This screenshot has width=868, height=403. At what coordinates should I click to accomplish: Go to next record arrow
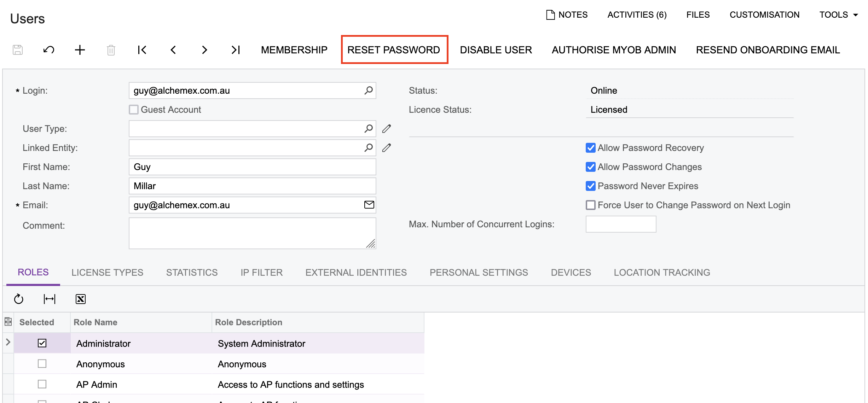click(204, 50)
